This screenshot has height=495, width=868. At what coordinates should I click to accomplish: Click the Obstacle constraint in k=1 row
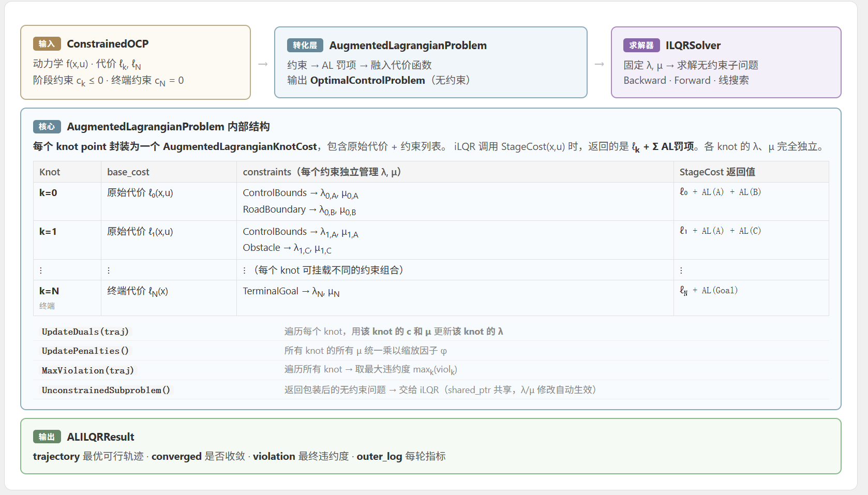pos(287,248)
